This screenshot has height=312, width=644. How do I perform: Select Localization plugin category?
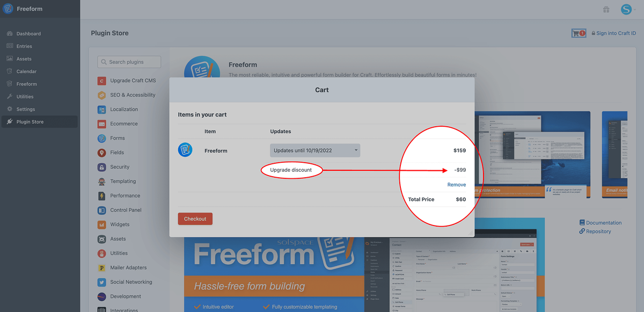click(124, 110)
